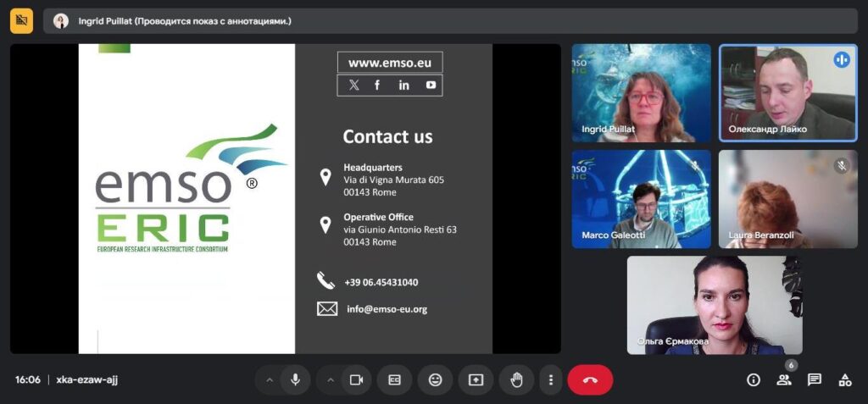This screenshot has width=868, height=404.
Task: Toggle the camera on/off button
Action: click(356, 380)
